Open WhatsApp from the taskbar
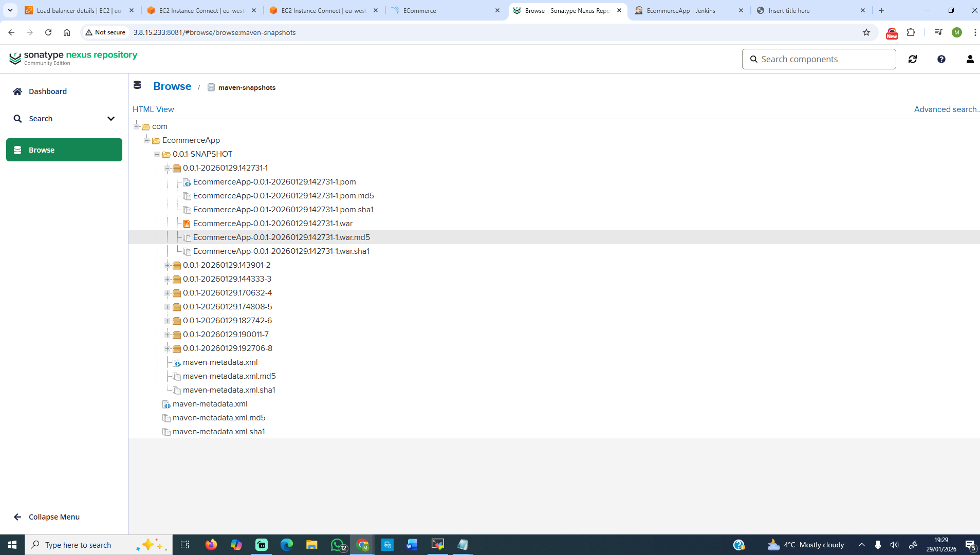Viewport: 980px width, 555px height. tap(338, 545)
